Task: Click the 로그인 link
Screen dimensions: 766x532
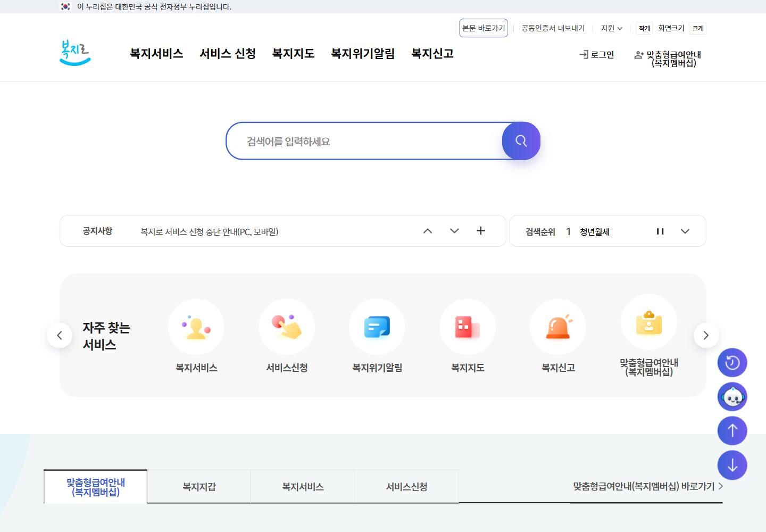Action: (596, 55)
